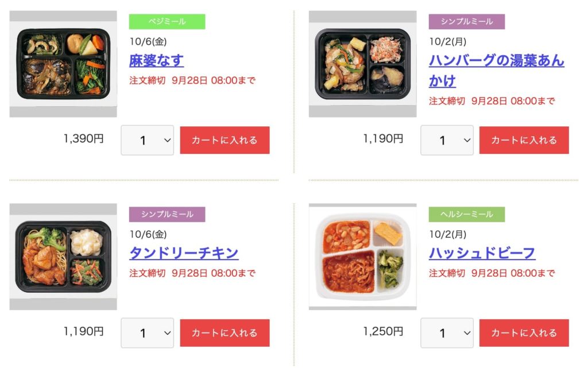This screenshot has height=368, width=588.
Task: Click the ハンバーグの湯葉あんかけ meal photo
Action: [x=362, y=63]
